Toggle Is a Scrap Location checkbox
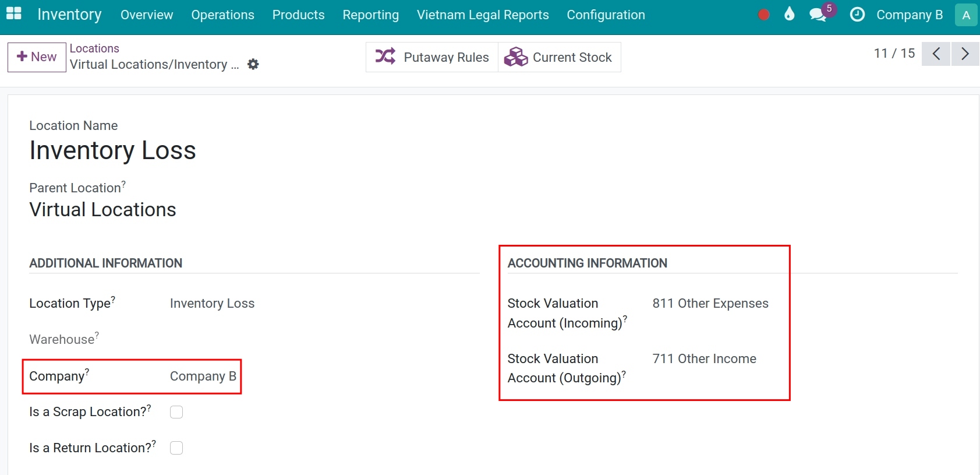980x475 pixels. pyautogui.click(x=176, y=412)
